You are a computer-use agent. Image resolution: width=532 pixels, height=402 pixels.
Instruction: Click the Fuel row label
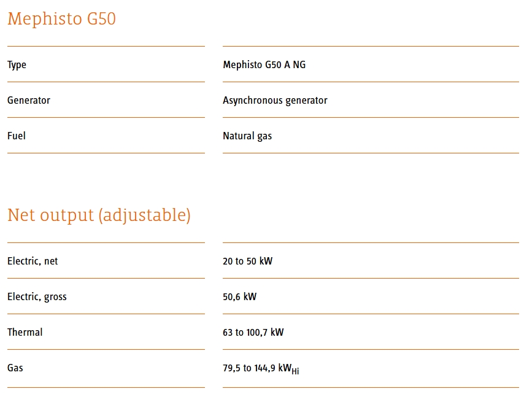coord(17,136)
